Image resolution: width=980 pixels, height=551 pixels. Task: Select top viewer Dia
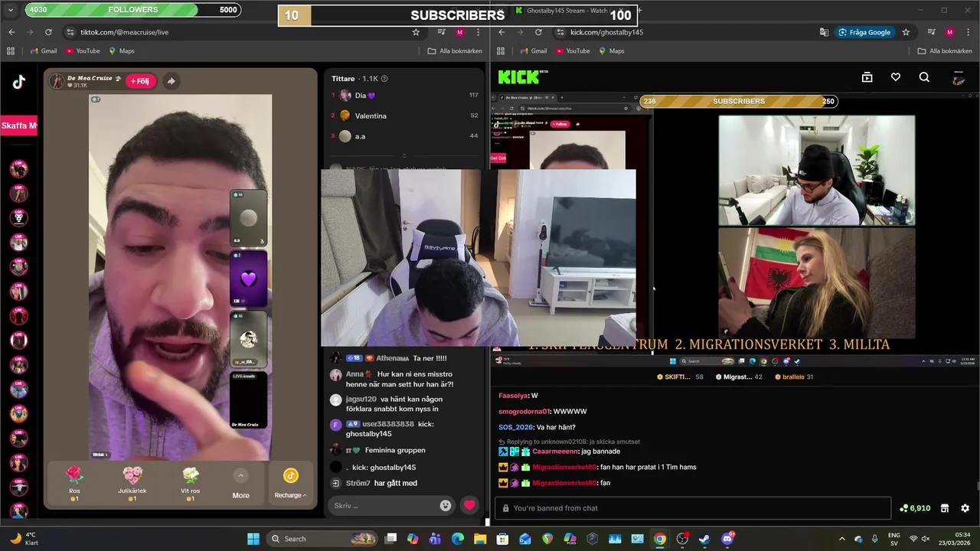(404, 96)
